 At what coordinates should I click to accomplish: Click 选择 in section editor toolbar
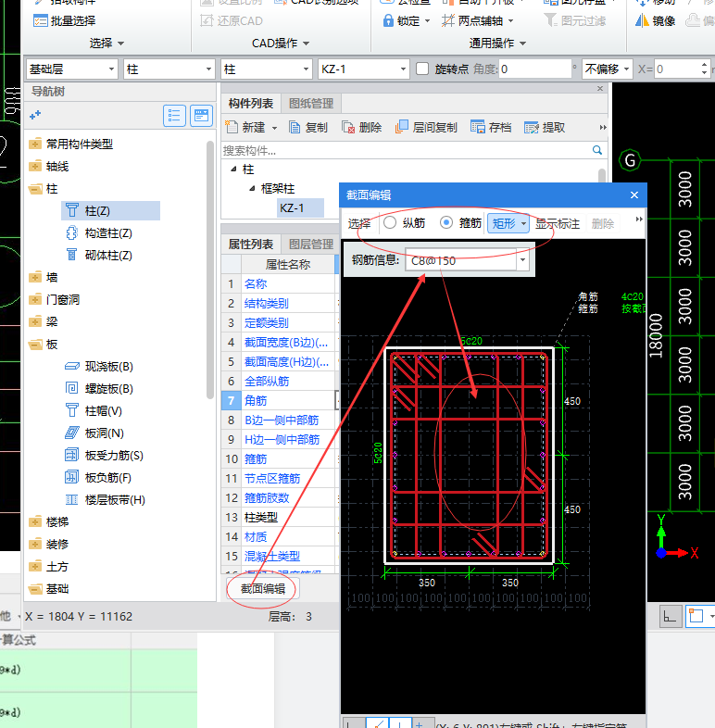tap(359, 224)
